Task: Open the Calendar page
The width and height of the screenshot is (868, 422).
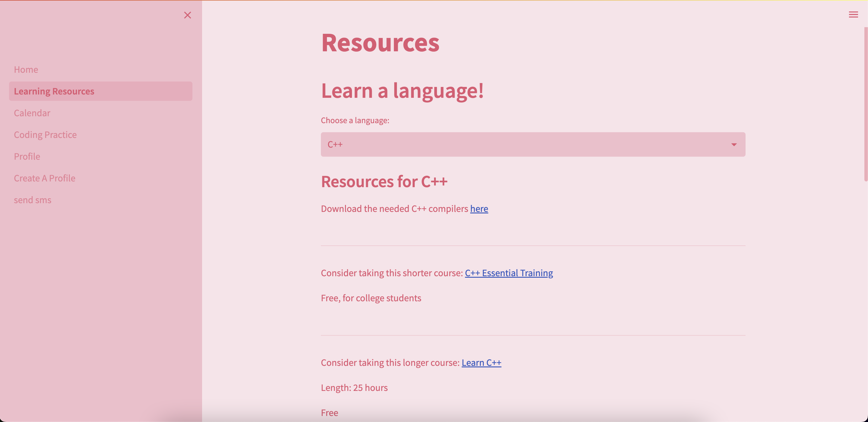Action: (x=32, y=113)
